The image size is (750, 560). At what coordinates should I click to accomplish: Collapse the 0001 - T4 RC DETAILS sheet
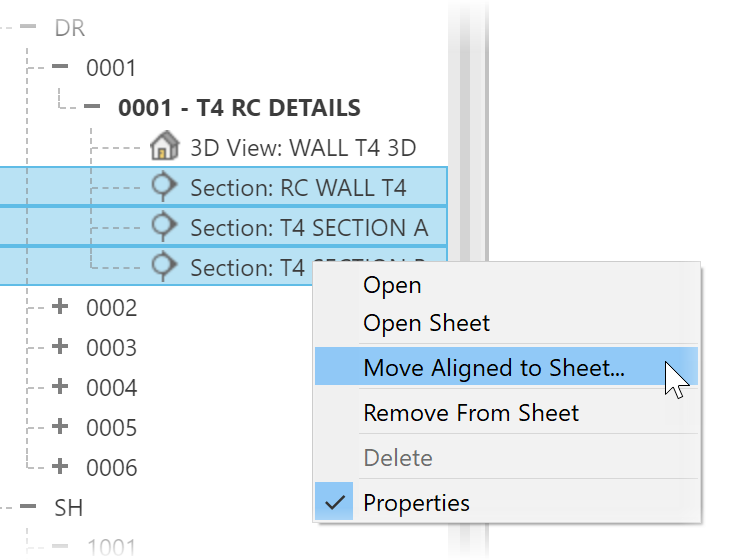click(92, 106)
